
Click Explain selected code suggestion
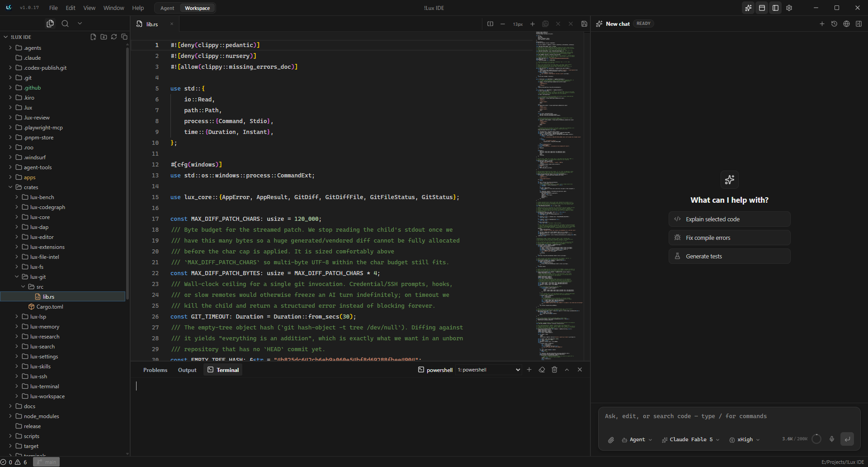click(729, 219)
